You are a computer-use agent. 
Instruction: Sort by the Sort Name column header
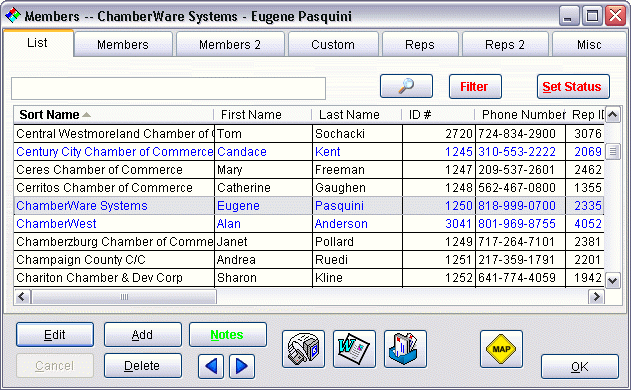click(x=113, y=115)
